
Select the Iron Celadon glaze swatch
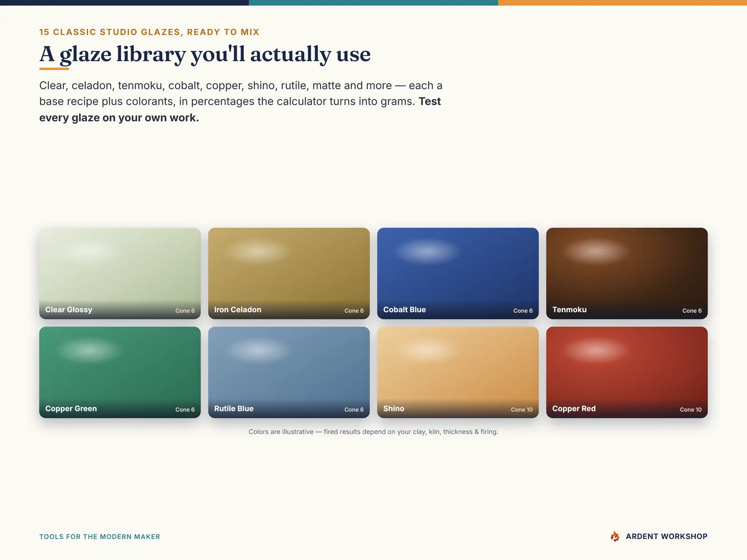pyautogui.click(x=289, y=273)
